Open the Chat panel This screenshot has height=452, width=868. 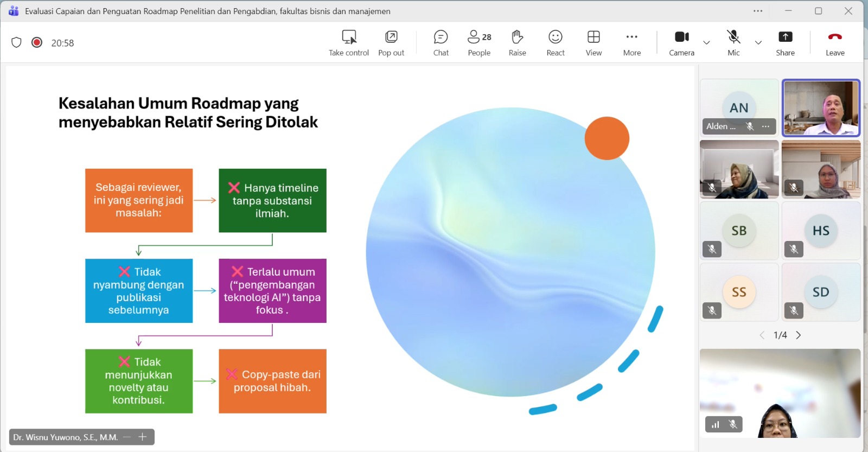[441, 43]
